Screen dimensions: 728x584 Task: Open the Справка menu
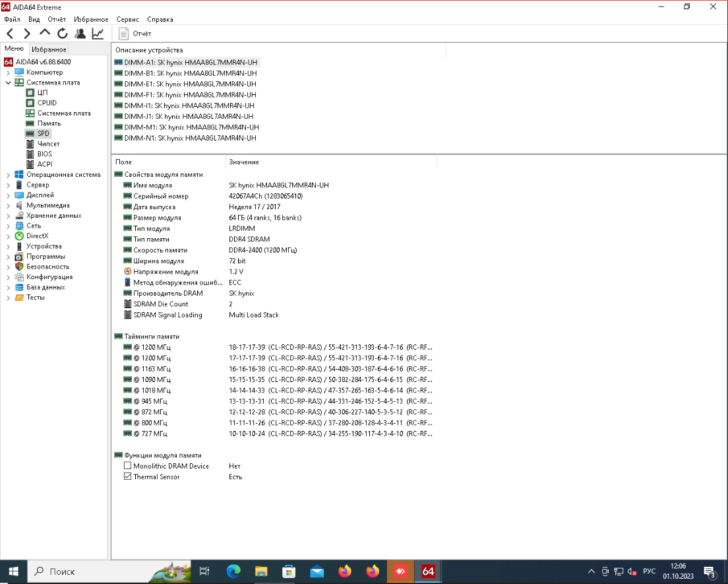pos(160,20)
